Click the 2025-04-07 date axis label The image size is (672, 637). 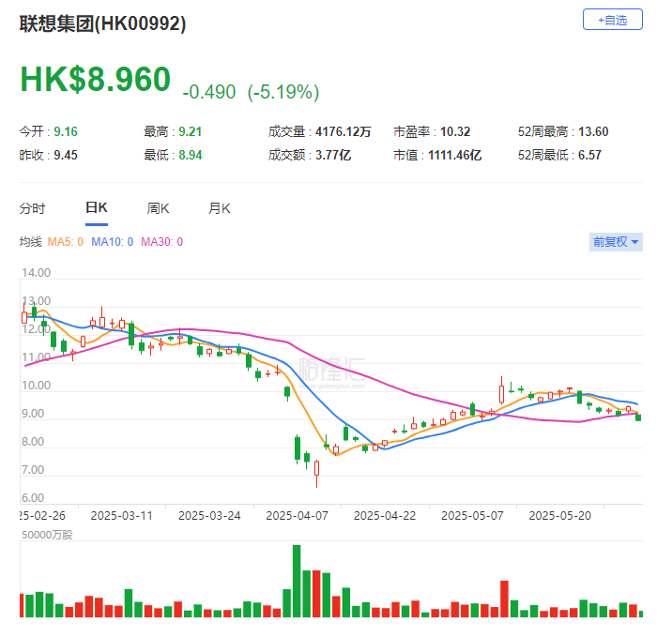point(297,515)
